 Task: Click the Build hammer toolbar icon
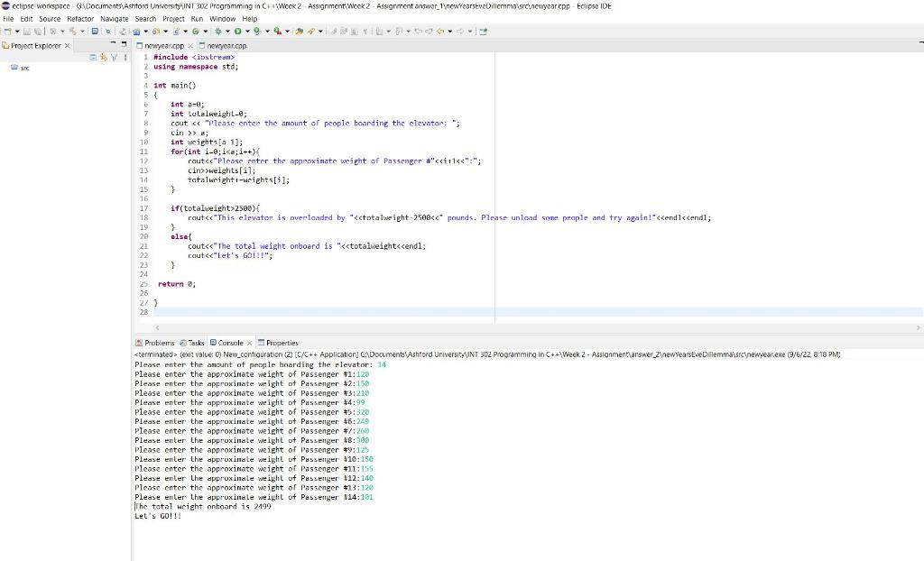(73, 32)
